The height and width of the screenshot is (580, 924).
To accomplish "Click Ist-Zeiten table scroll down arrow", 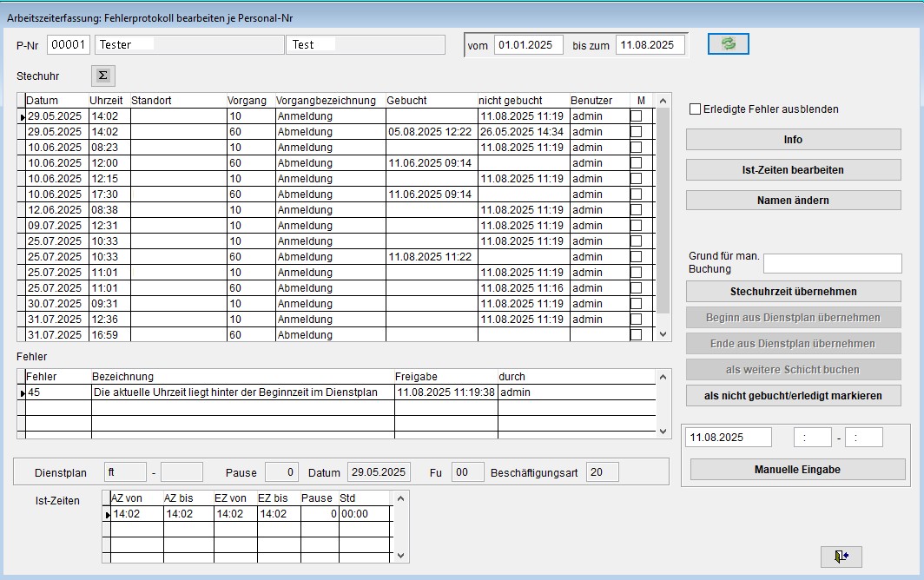I will pos(400,555).
